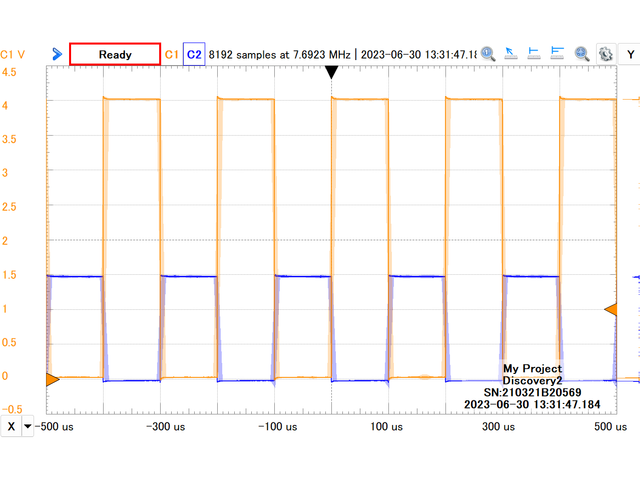640x480 pixels.
Task: Click the SN:210321B20569 serial number text
Action: point(532,393)
